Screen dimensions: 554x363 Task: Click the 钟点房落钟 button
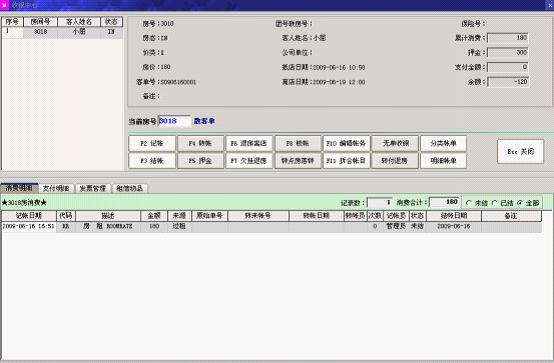298,160
